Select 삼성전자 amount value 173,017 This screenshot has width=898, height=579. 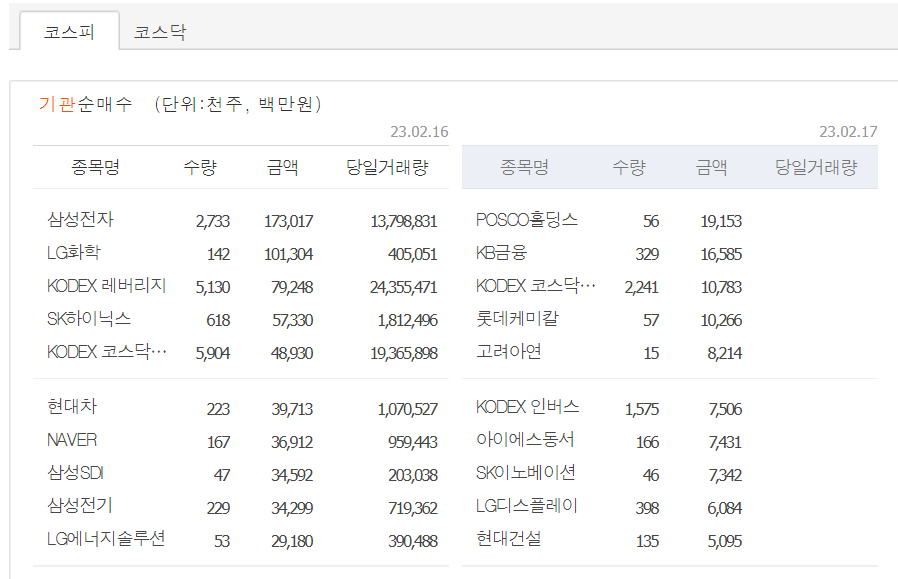[x=289, y=221]
